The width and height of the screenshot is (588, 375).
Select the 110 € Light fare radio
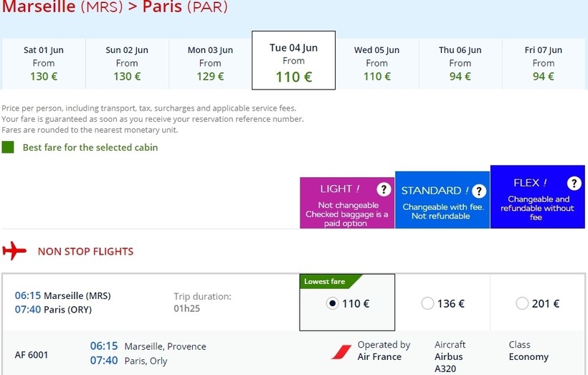pyautogui.click(x=332, y=303)
